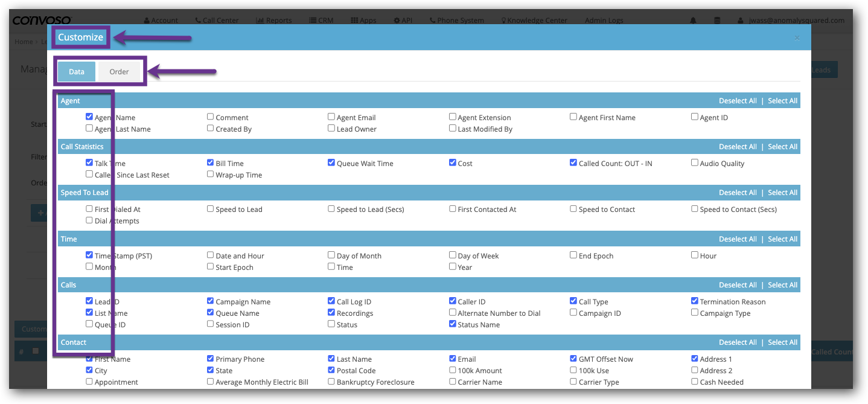Open the Convoso logo home link
Image resolution: width=868 pixels, height=404 pixels.
[42, 20]
